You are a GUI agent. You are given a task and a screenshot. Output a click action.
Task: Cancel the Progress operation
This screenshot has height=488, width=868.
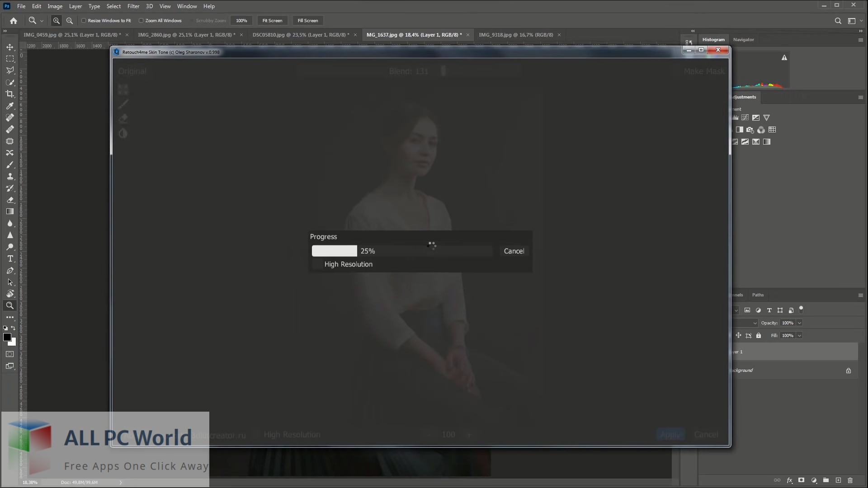(x=514, y=251)
